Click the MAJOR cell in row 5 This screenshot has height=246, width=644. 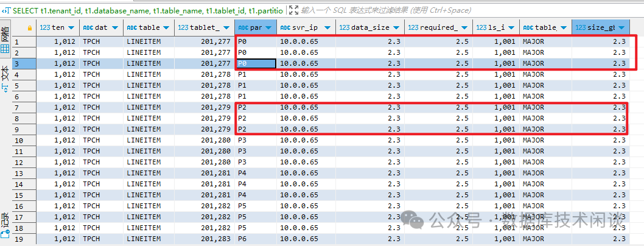click(545, 85)
